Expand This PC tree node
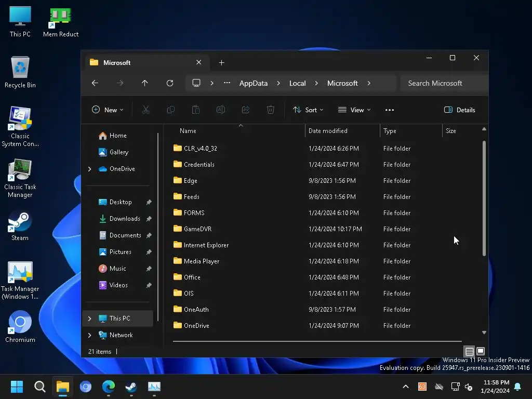This screenshot has width=532, height=399. [89, 318]
